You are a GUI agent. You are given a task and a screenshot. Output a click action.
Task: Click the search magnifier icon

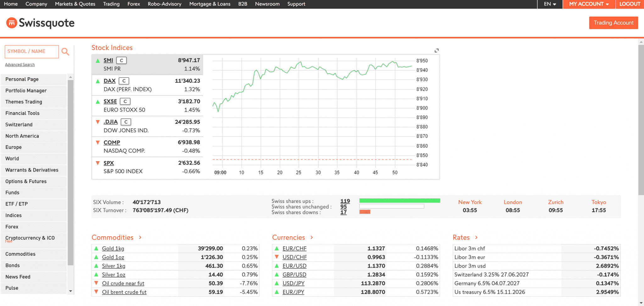click(x=65, y=52)
